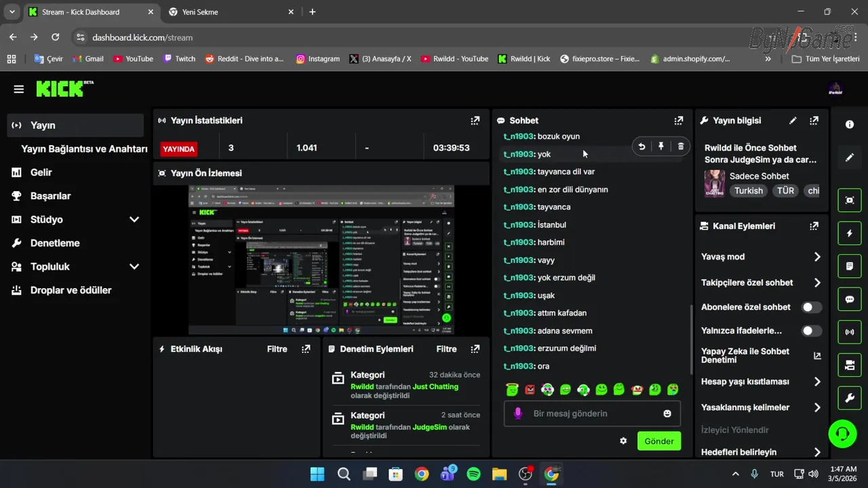The image size is (868, 488).
Task: Click the purple microphone in the message box
Action: (x=518, y=413)
